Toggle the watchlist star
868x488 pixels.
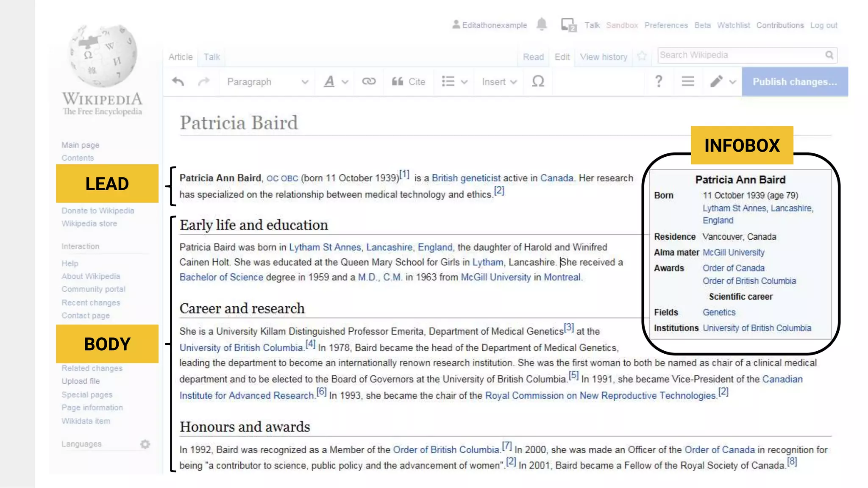tap(642, 56)
